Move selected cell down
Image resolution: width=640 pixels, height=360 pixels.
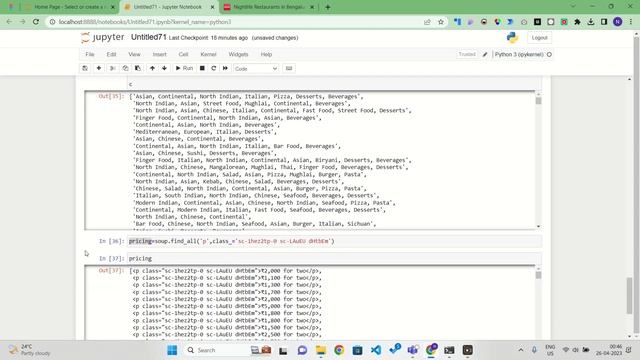[x=164, y=68]
